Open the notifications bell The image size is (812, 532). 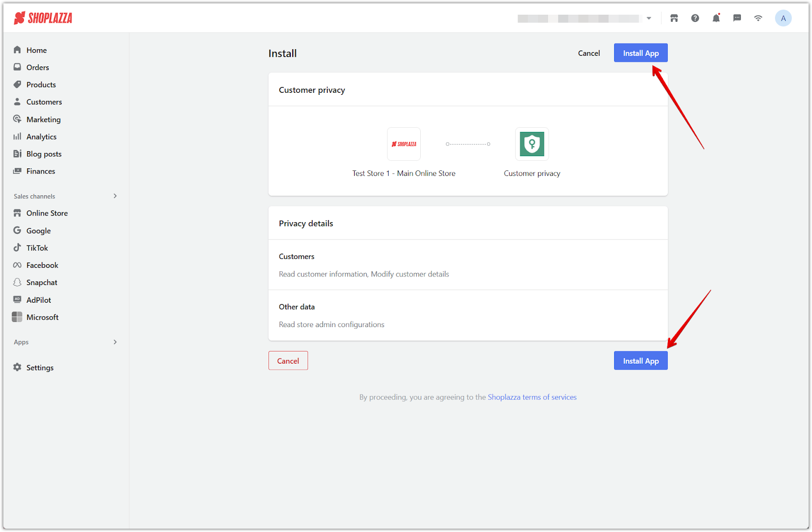(x=716, y=18)
